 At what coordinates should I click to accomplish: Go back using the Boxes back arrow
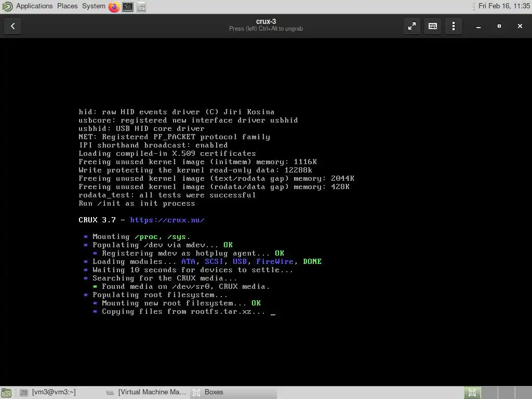[12, 26]
